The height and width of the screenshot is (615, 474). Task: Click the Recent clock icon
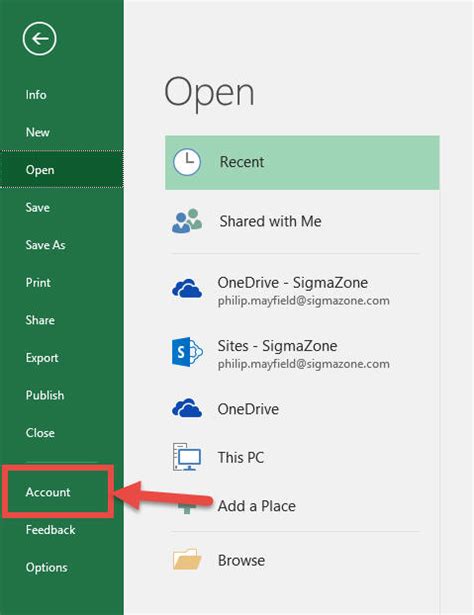(x=187, y=162)
